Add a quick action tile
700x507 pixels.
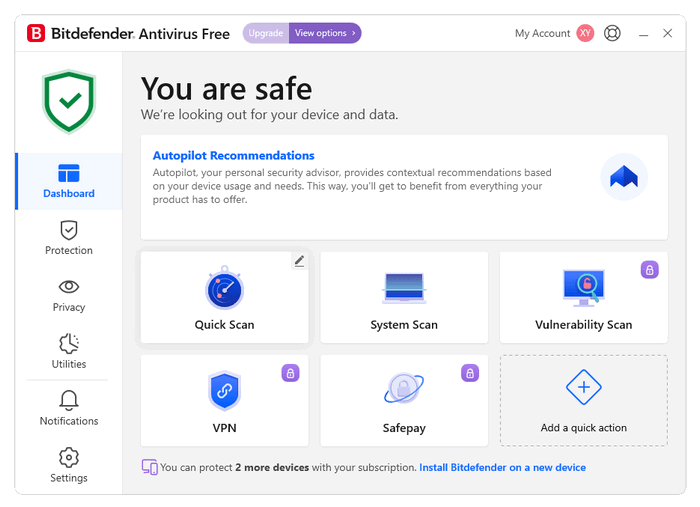tap(584, 400)
